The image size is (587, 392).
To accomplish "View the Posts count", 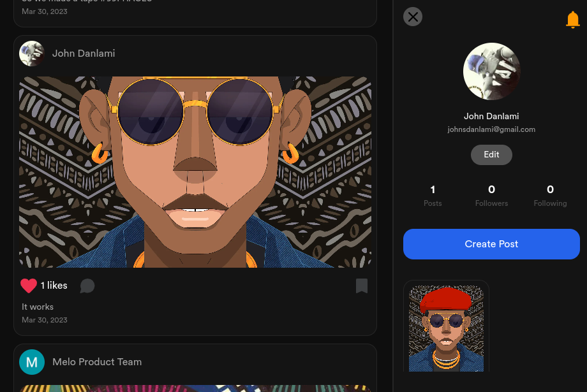I will (433, 195).
